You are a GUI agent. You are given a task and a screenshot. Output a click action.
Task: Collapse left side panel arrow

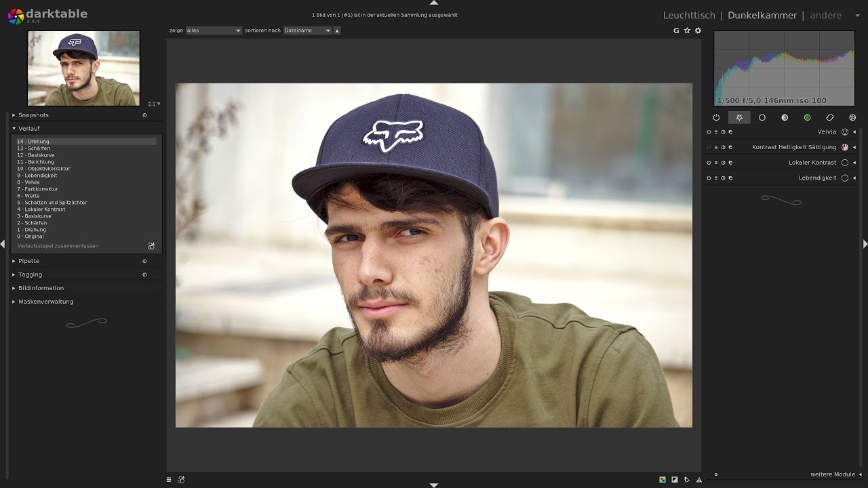click(3, 243)
